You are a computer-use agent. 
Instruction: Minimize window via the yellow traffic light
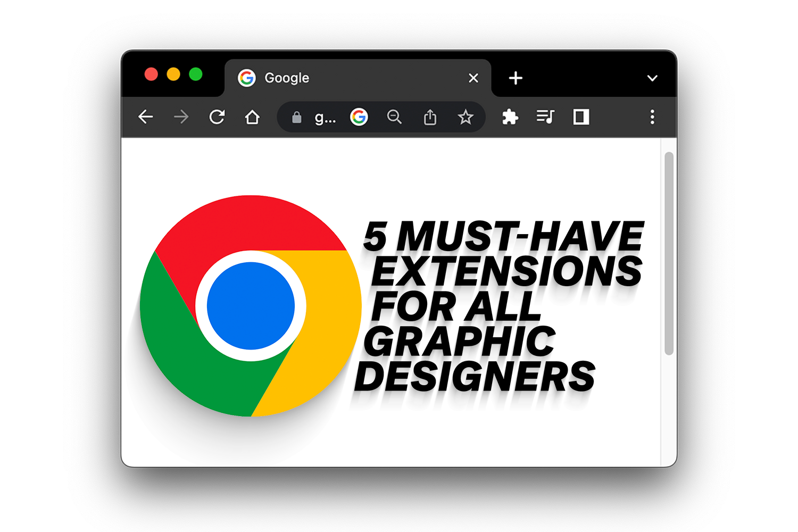[x=174, y=74]
